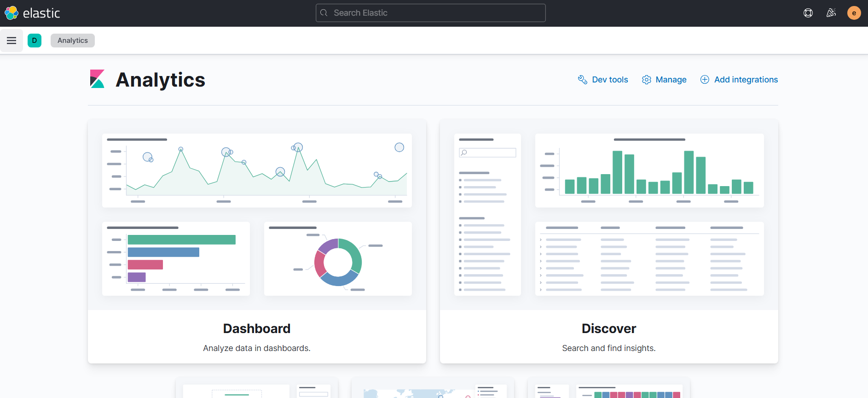Click the Manage gear icon

tap(647, 80)
